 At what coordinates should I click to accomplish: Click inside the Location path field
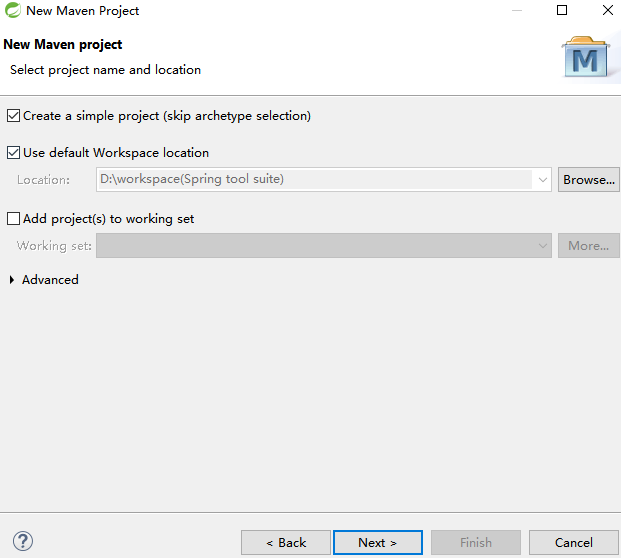click(x=315, y=179)
